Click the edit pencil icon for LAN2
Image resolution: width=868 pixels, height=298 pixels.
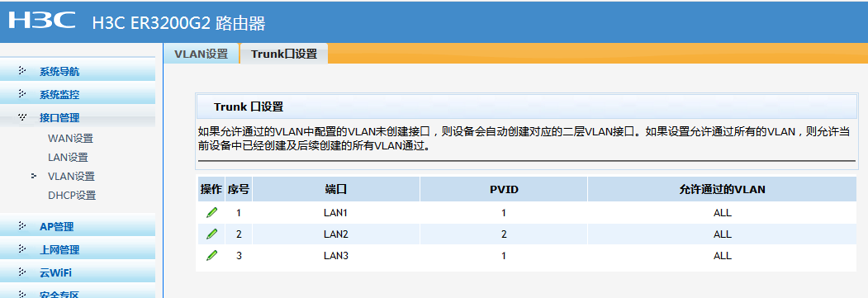211,234
